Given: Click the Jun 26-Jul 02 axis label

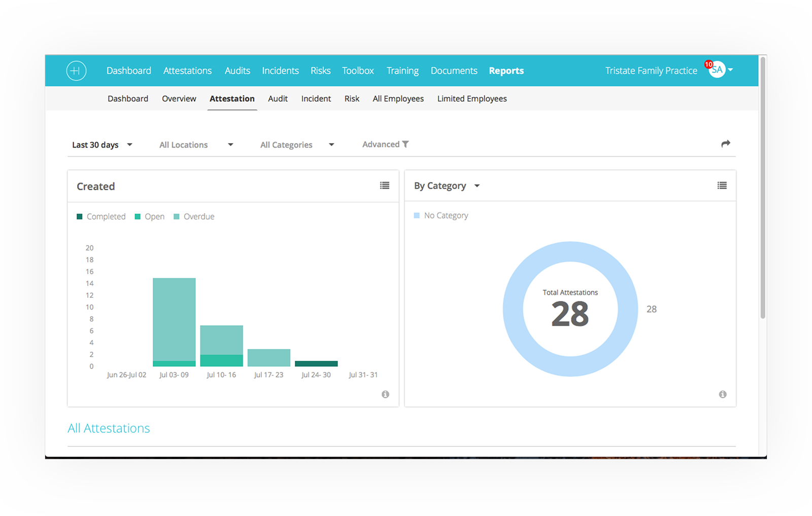Looking at the screenshot, I should (126, 375).
